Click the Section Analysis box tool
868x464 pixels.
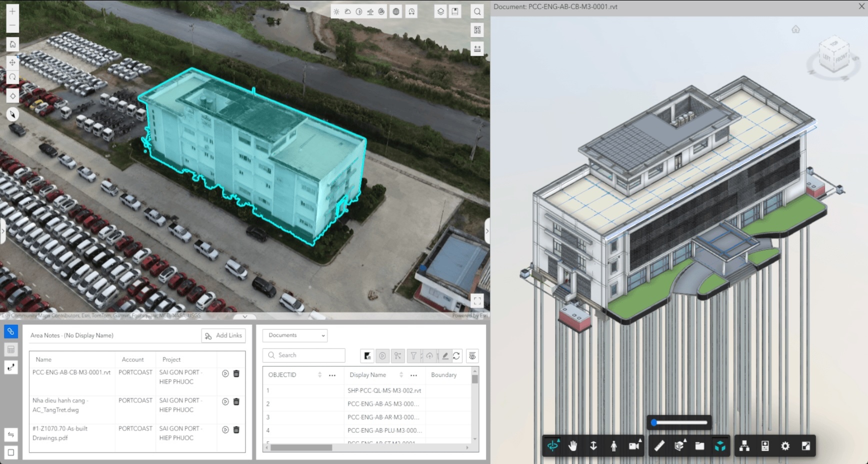pos(679,446)
